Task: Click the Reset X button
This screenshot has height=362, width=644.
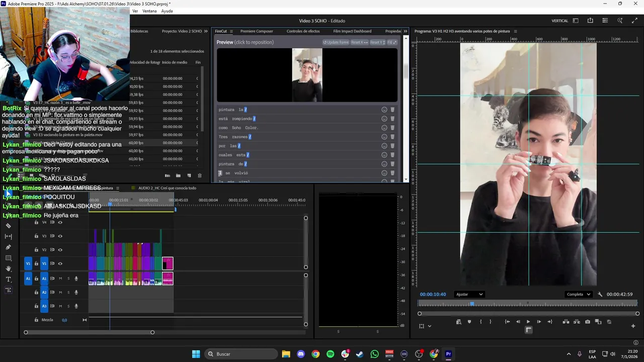Action: [x=359, y=42]
